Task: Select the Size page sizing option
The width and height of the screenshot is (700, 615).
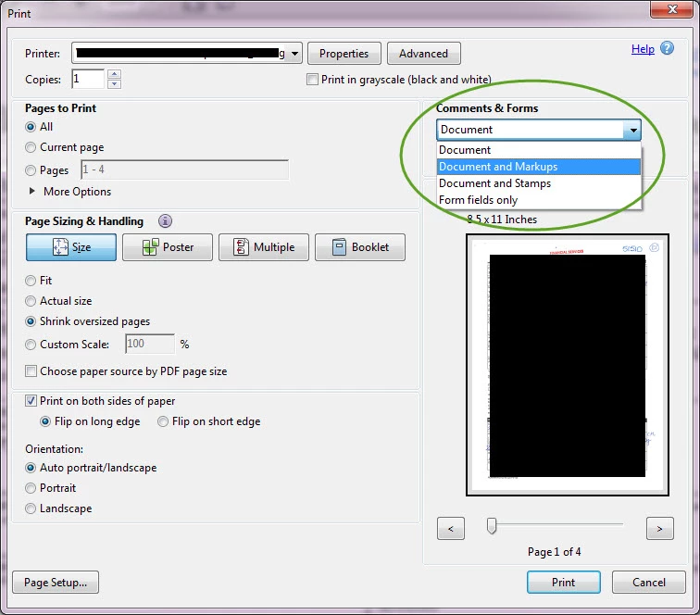Action: coord(71,247)
